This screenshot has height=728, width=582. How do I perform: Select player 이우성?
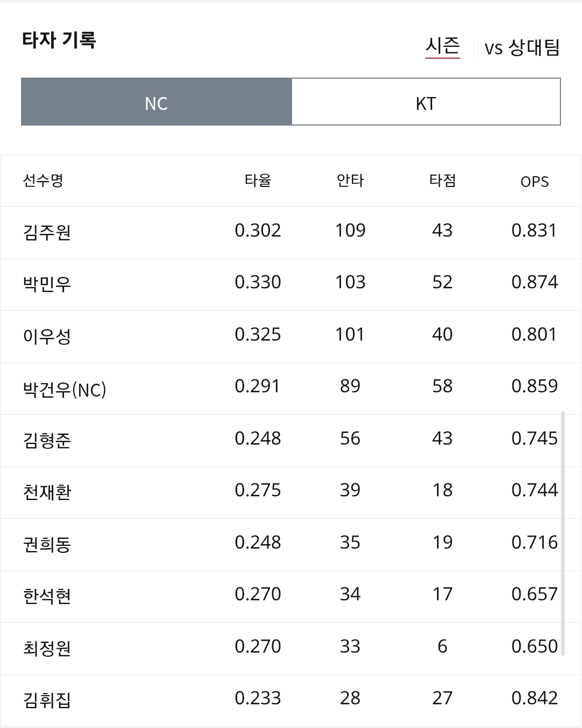[291, 337]
